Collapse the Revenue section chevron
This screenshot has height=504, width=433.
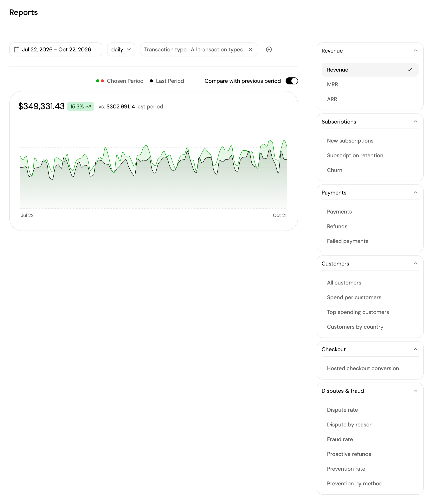point(415,51)
